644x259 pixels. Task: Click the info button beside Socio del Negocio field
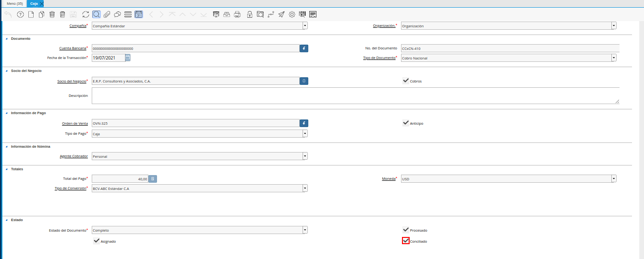click(304, 81)
